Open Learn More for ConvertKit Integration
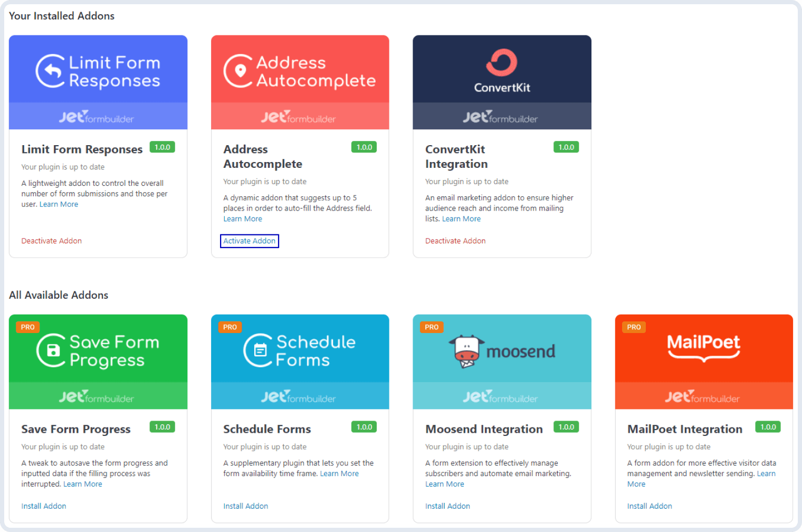 click(461, 219)
